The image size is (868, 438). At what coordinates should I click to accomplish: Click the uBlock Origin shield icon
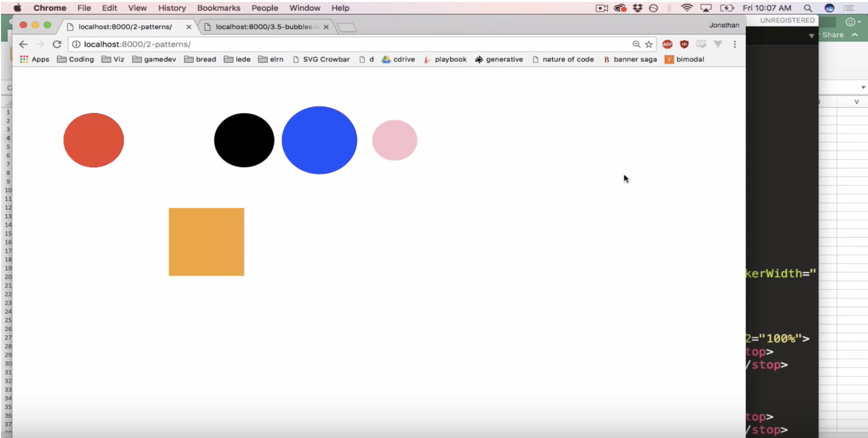coord(684,44)
